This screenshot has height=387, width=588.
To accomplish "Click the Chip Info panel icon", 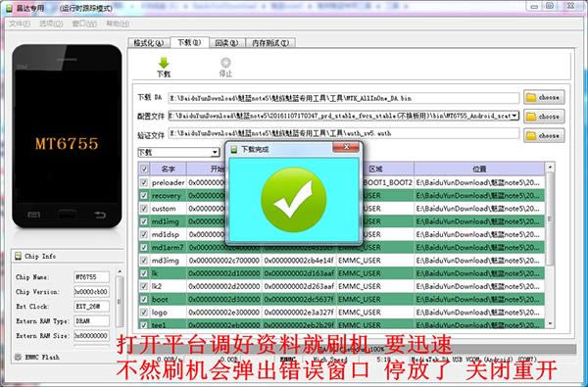I will click(x=18, y=256).
